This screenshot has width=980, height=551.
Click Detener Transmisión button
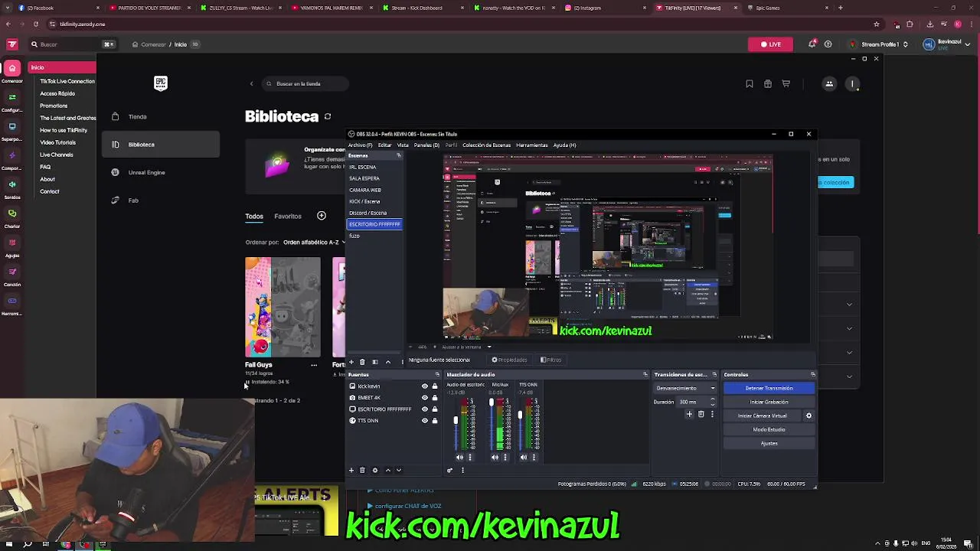click(769, 388)
